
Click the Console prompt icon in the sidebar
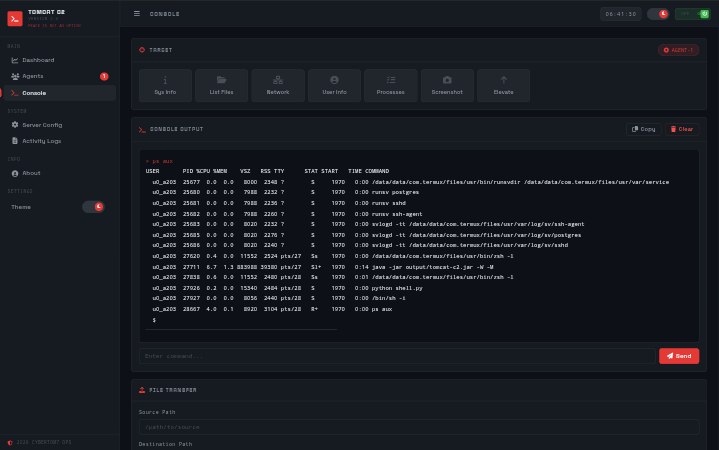(x=15, y=93)
